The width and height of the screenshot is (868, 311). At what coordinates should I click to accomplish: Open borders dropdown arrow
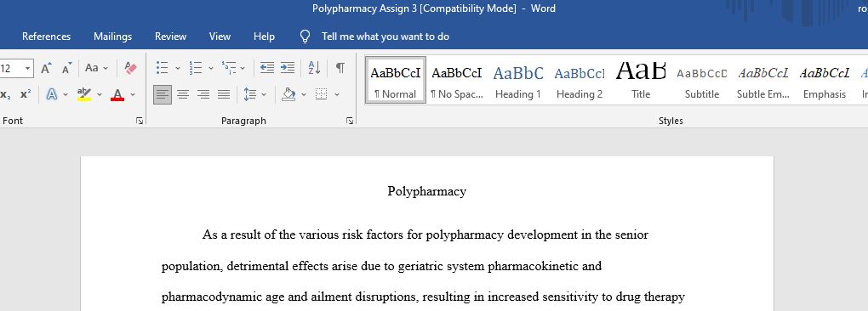pyautogui.click(x=337, y=95)
